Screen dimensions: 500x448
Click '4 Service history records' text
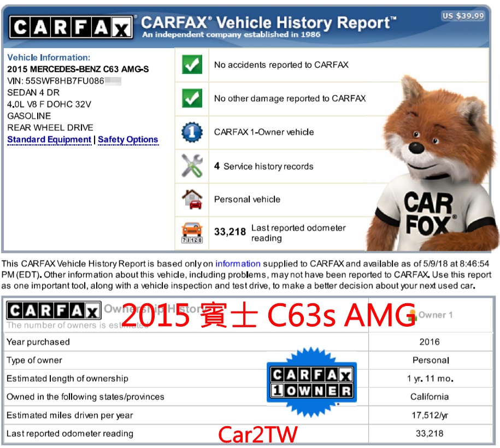tap(264, 166)
